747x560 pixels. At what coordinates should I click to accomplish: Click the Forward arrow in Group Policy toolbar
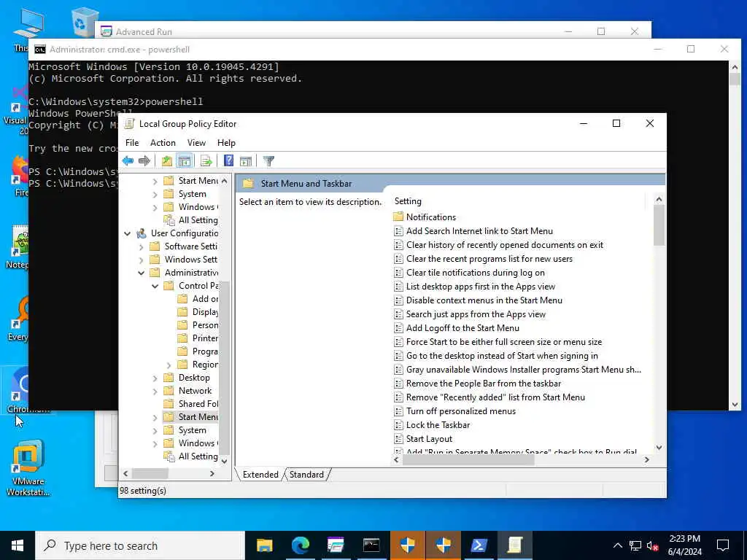click(x=144, y=161)
